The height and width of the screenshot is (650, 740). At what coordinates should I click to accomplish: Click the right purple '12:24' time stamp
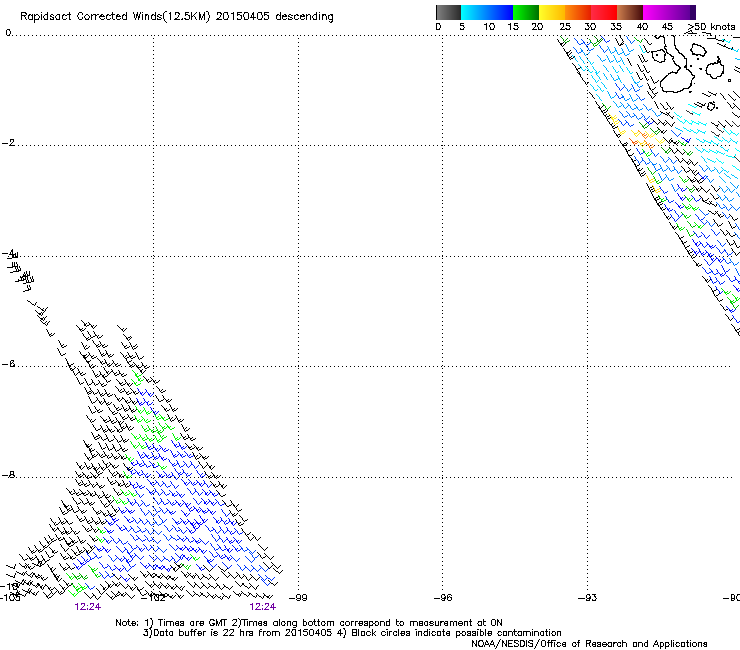tap(262, 607)
